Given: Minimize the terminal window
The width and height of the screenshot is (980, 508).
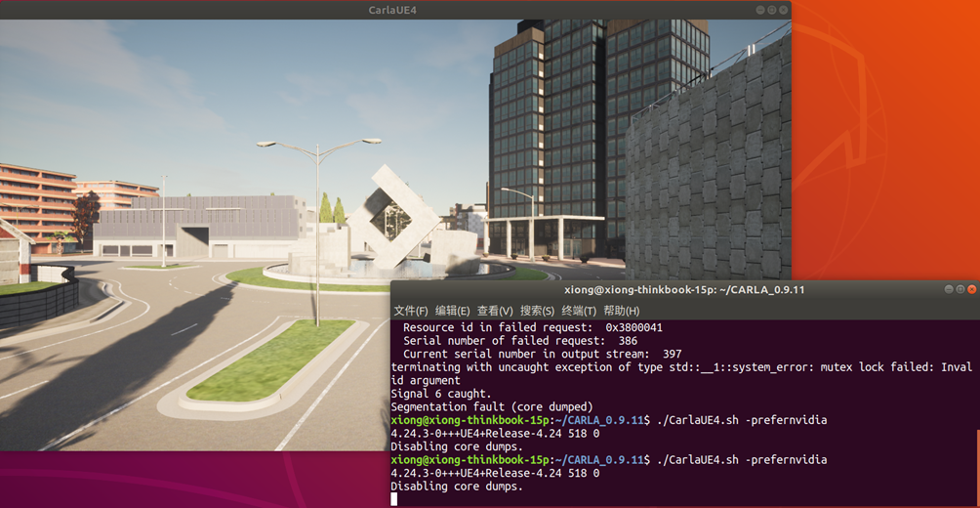Looking at the screenshot, I should point(949,289).
